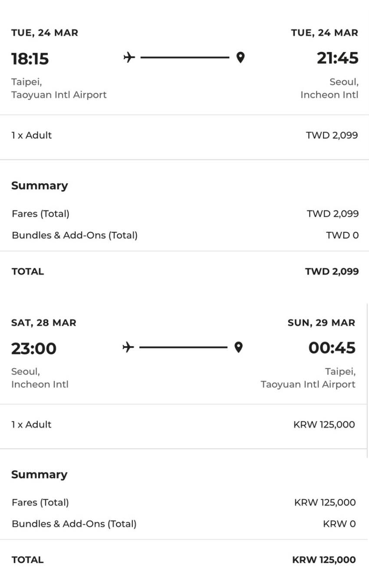Select the 18:15 departure time

30,59
